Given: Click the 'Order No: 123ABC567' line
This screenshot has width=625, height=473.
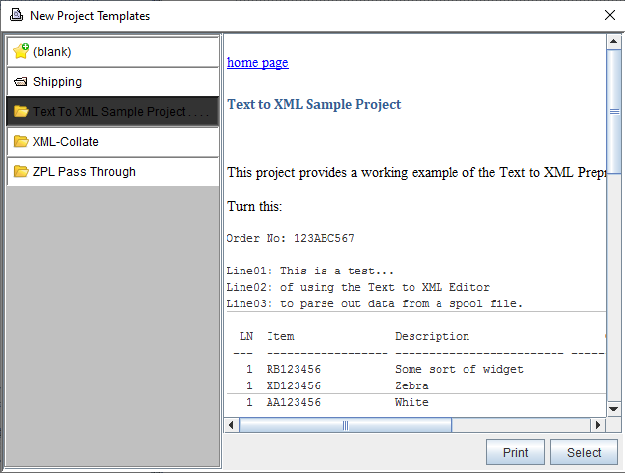Looking at the screenshot, I should pyautogui.click(x=290, y=238).
